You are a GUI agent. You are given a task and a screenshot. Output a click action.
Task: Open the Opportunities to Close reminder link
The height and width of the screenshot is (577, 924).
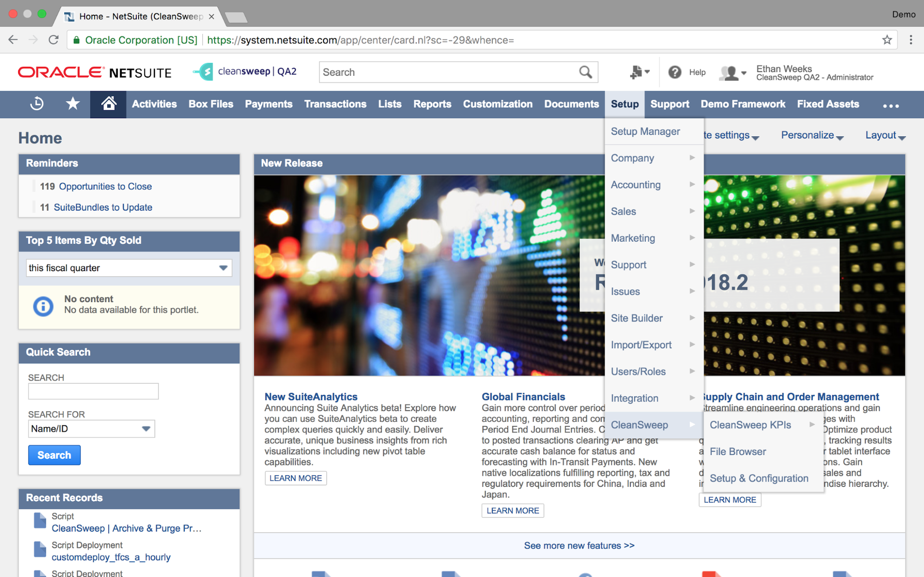click(x=105, y=186)
